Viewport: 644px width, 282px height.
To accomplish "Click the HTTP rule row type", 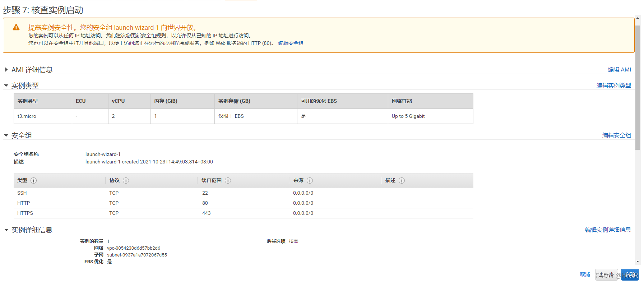I will tap(24, 203).
